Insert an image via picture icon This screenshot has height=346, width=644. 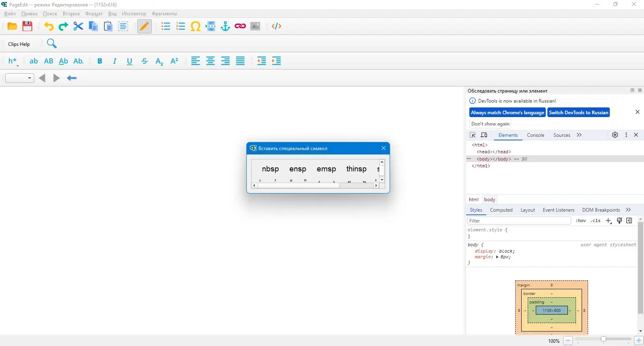255,26
